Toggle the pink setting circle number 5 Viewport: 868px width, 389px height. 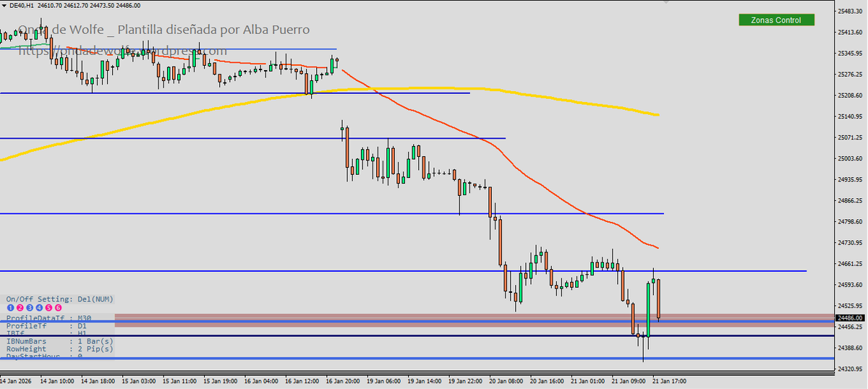[48, 308]
